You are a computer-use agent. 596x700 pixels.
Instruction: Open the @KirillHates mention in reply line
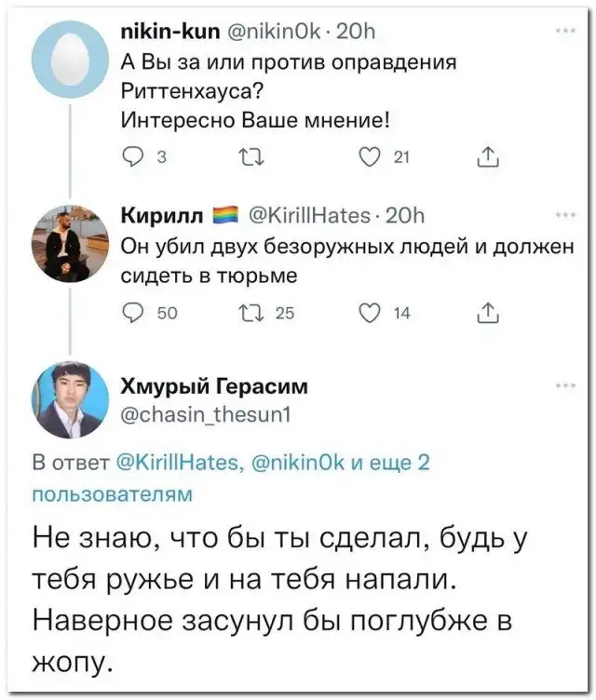(x=183, y=464)
